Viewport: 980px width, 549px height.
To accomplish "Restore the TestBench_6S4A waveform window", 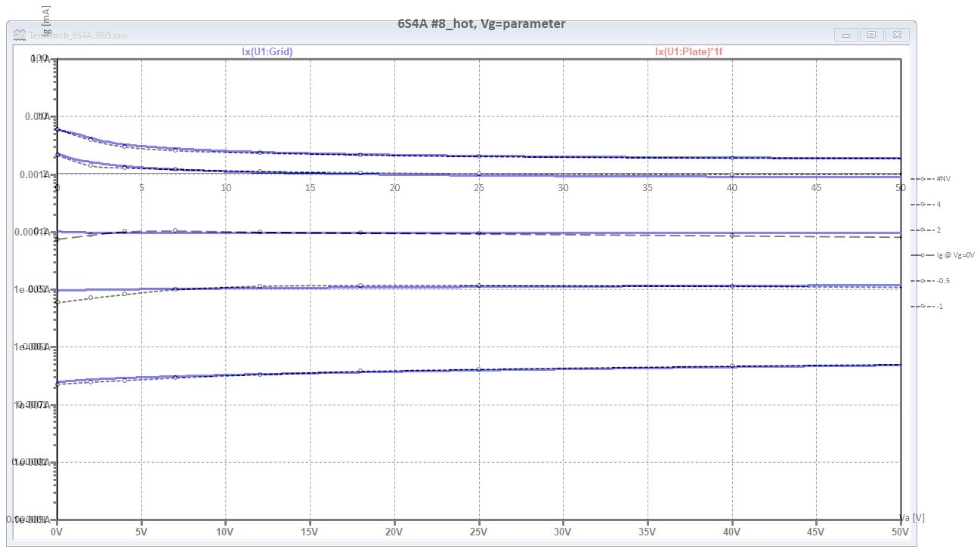I will [x=871, y=35].
